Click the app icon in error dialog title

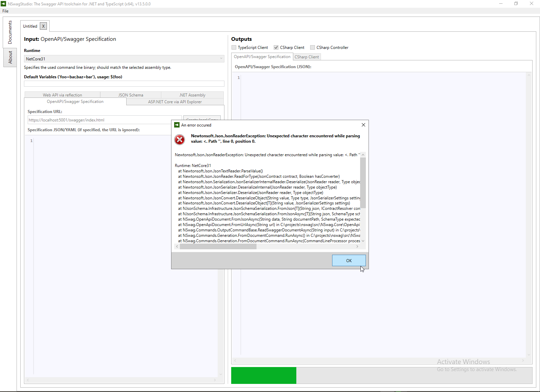click(177, 125)
